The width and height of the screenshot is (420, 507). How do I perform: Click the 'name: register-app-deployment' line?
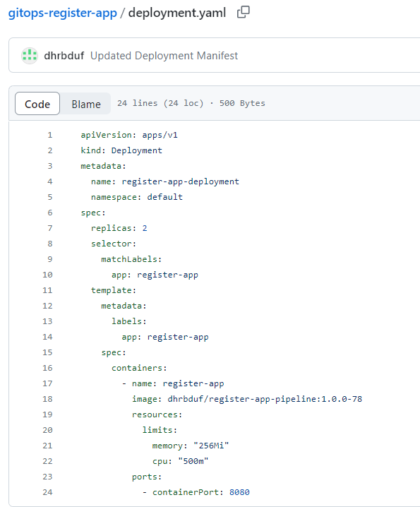165,181
